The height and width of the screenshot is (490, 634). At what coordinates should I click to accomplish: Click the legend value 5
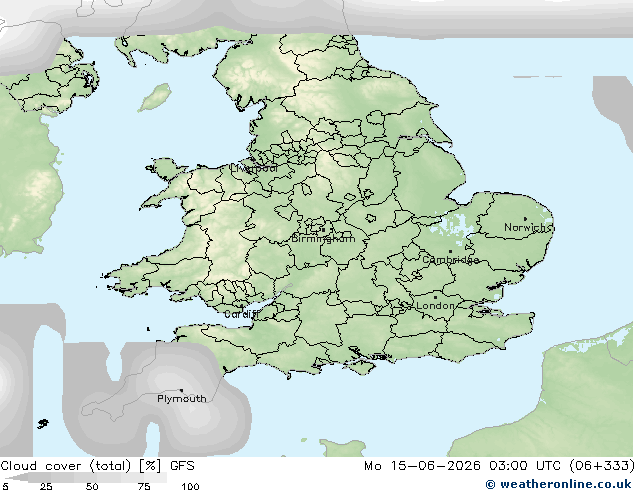point(5,486)
